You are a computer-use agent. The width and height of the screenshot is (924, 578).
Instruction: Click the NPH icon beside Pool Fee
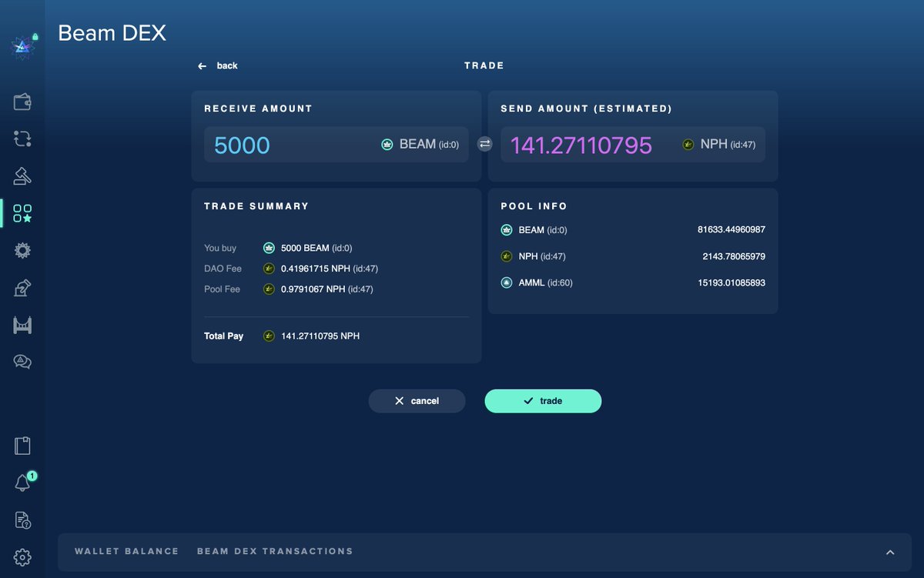pos(269,289)
